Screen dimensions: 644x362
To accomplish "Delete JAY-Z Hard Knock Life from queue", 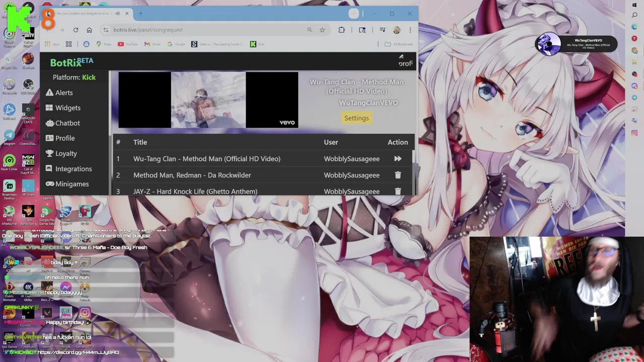I will point(397,191).
